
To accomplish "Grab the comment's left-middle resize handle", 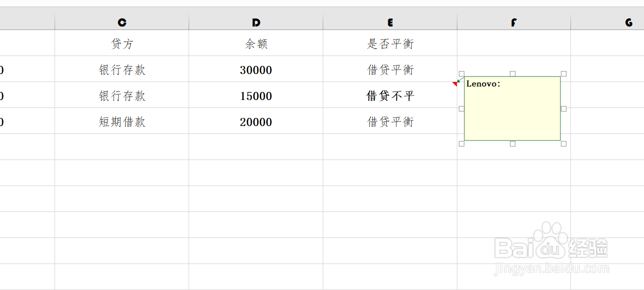I will [x=461, y=108].
